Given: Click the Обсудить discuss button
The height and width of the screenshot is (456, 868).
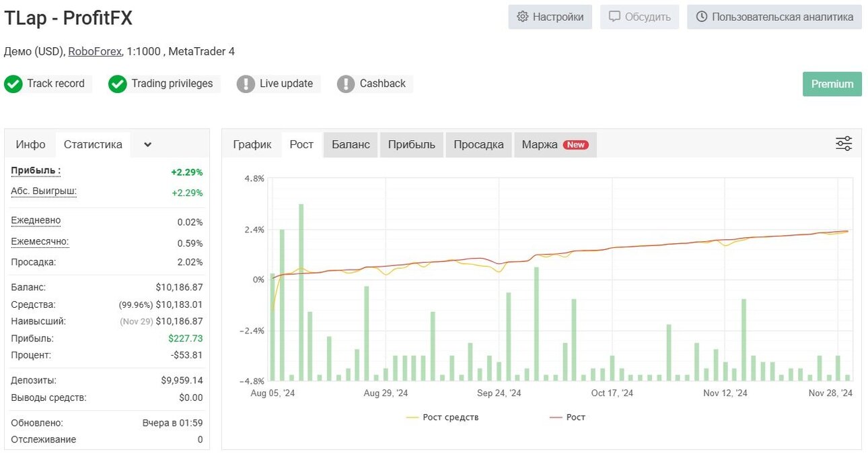Looking at the screenshot, I should (x=640, y=17).
